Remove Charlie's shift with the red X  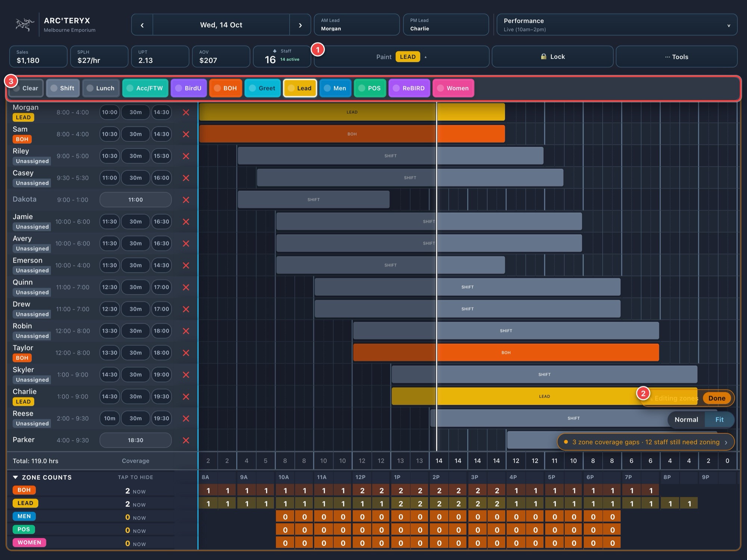click(186, 396)
